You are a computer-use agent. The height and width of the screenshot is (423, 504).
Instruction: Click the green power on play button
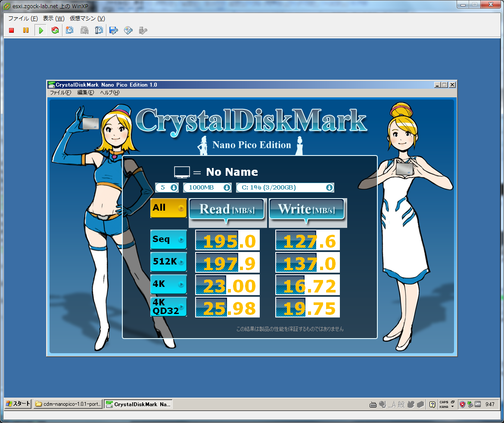[x=41, y=30]
